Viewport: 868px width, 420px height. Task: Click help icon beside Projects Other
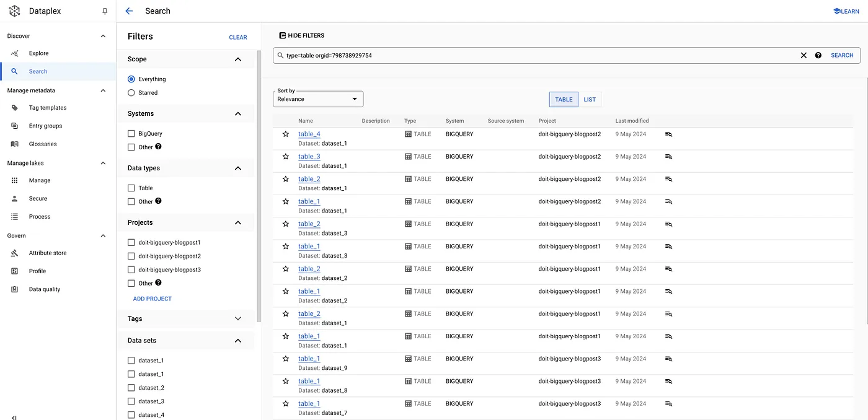click(159, 283)
